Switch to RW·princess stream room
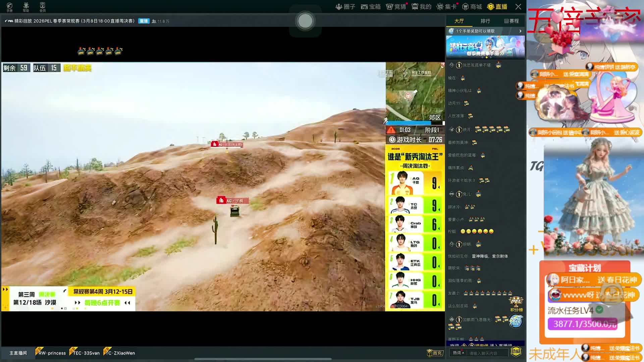This screenshot has height=362, width=644. point(52,353)
